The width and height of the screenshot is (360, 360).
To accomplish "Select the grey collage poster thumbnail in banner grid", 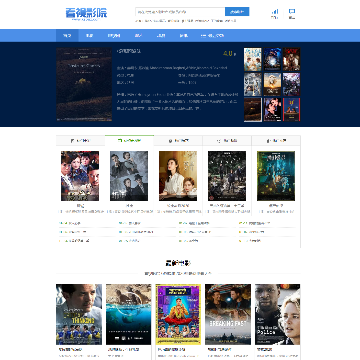I will point(252,84).
